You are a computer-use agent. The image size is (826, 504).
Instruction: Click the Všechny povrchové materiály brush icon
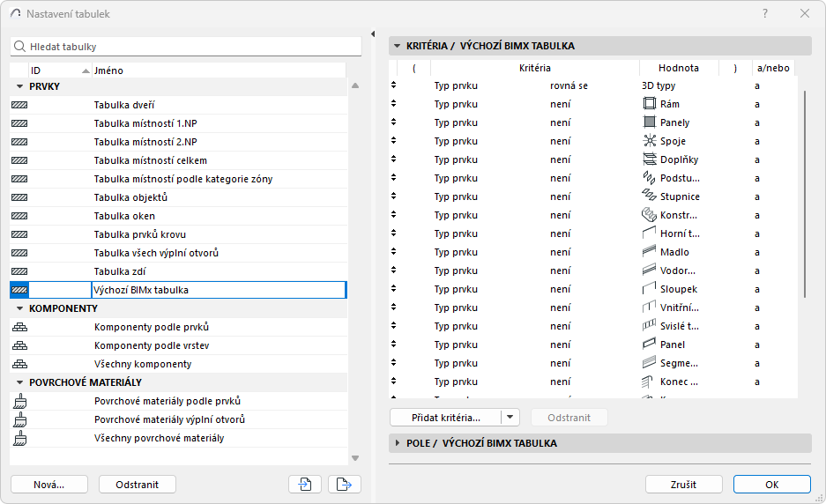click(x=19, y=438)
